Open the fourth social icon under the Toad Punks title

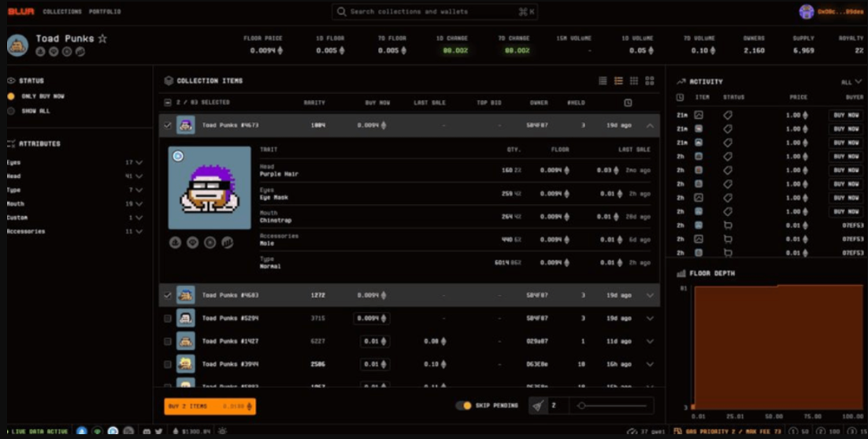click(80, 51)
